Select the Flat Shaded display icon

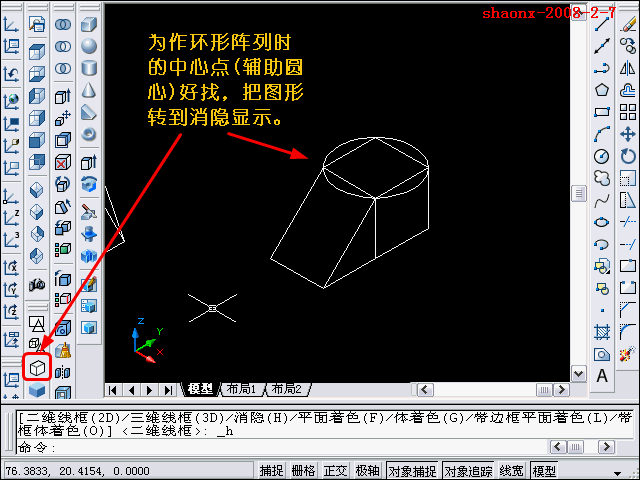37,389
